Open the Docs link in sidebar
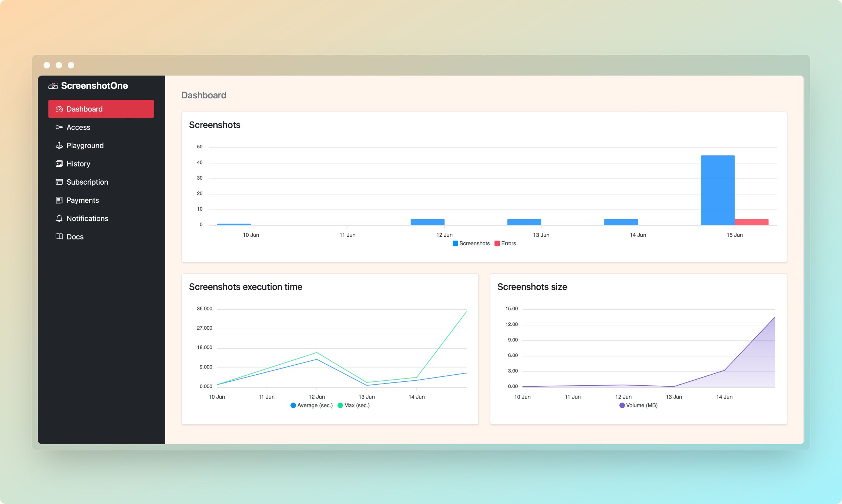This screenshot has height=504, width=842. click(x=75, y=237)
